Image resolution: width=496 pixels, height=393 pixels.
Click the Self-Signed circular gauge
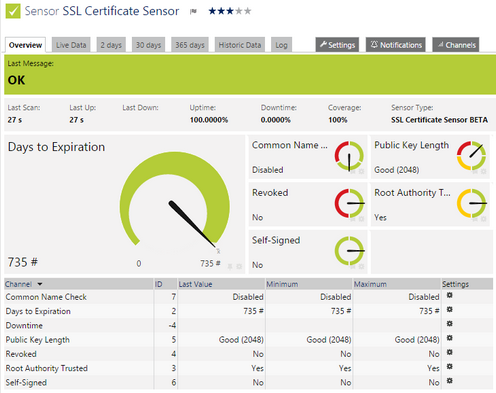pyautogui.click(x=349, y=251)
